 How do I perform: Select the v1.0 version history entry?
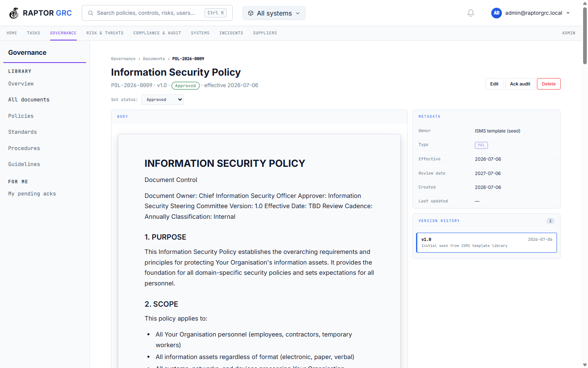pos(486,243)
